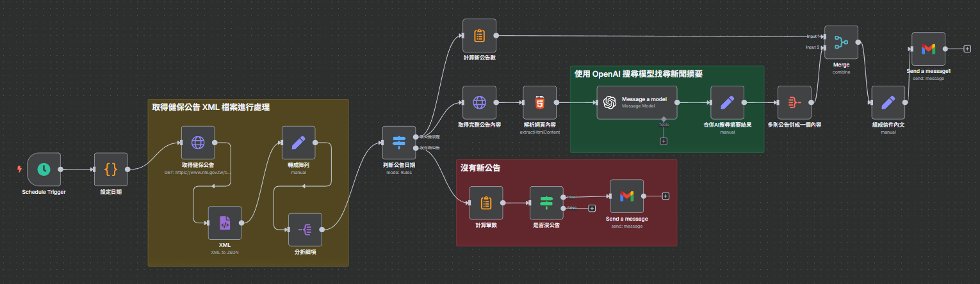This screenshot has width=980, height=284.
Task: Add a tool under Message a model
Action: tap(664, 141)
